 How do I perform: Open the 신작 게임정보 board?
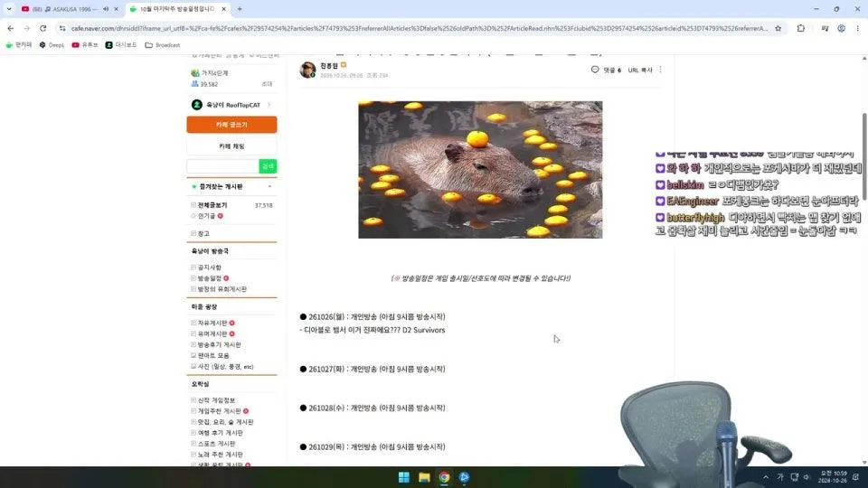point(216,400)
